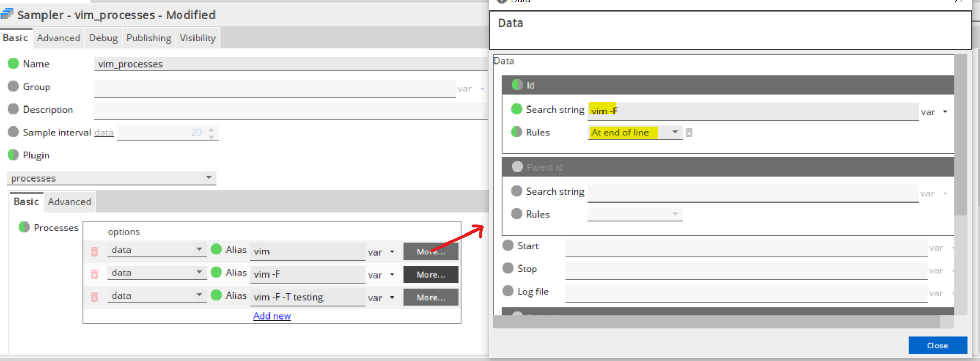This screenshot has width=980, height=361.
Task: Delete the 'vim -F' process row
Action: pyautogui.click(x=94, y=274)
